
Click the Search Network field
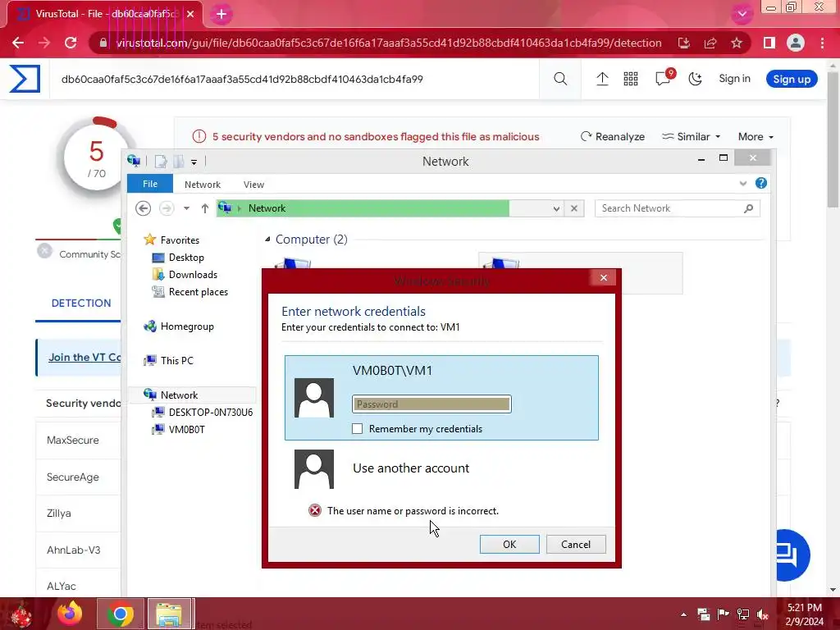(677, 208)
